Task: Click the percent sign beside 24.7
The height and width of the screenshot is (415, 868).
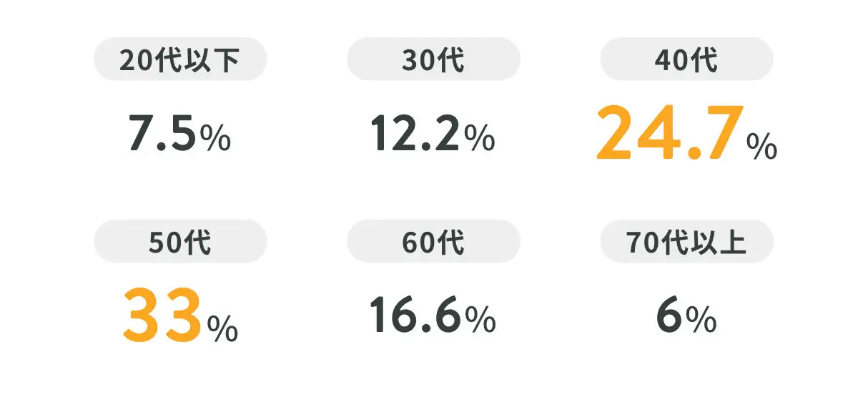Action: coord(761,147)
